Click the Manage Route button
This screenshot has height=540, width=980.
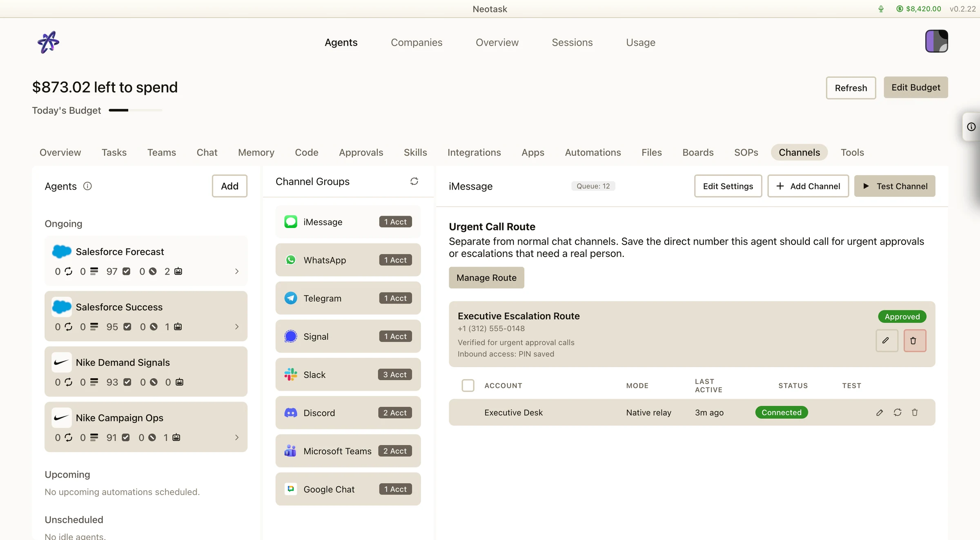click(x=486, y=278)
